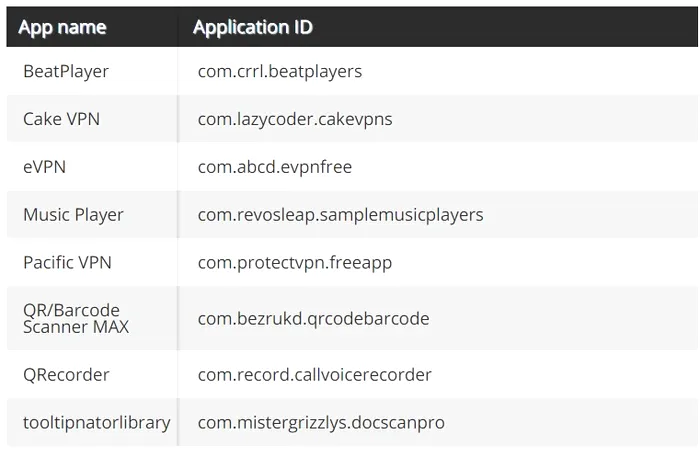Click the com.crrl.beatplayers application ID
700x457 pixels.
pyautogui.click(x=280, y=71)
